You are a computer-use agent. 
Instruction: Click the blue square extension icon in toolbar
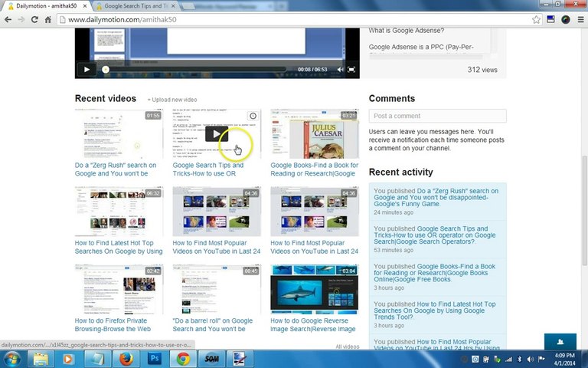pyautogui.click(x=550, y=19)
